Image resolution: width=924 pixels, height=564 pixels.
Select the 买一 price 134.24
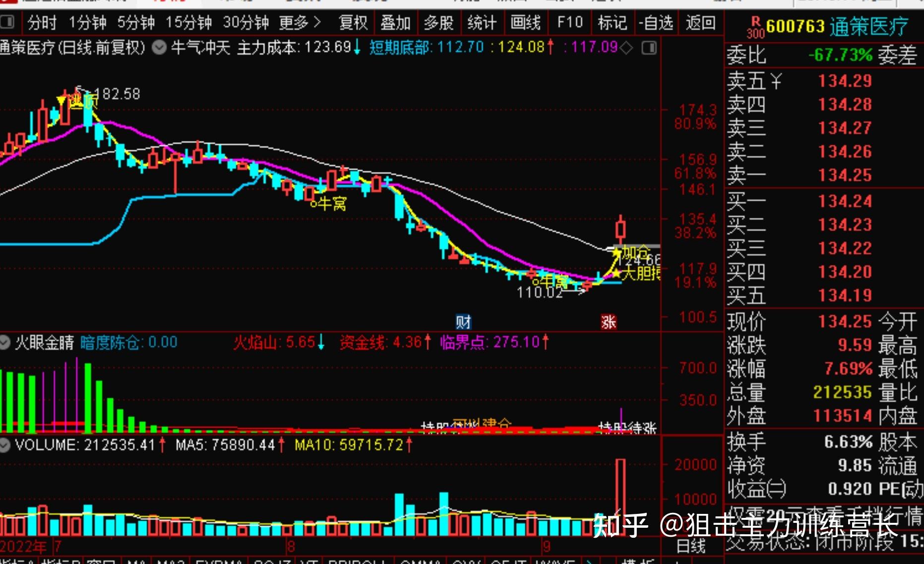(x=845, y=201)
